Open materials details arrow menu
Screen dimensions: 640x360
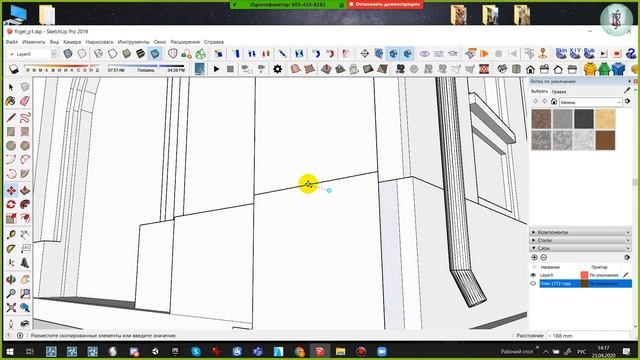(x=628, y=101)
